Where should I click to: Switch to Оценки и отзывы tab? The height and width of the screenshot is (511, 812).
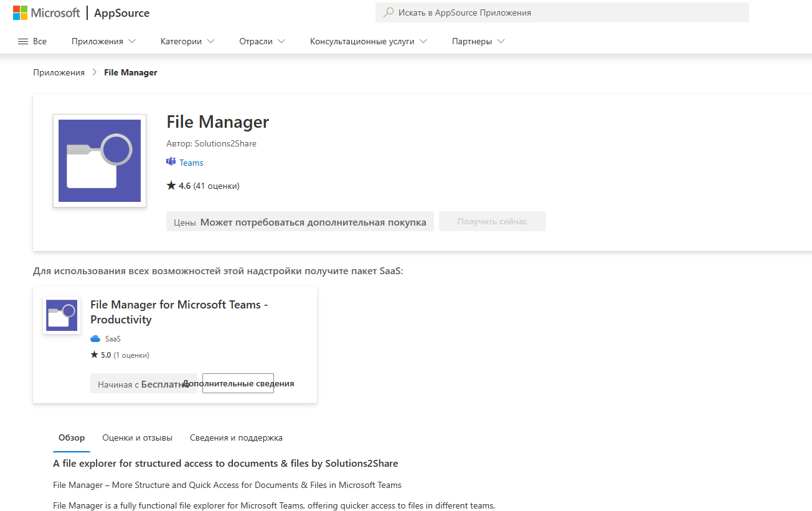point(137,438)
